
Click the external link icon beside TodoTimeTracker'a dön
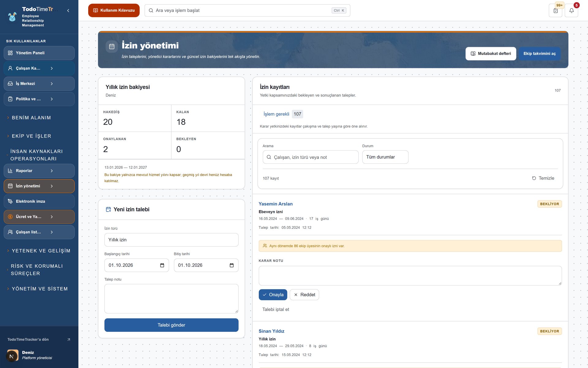click(x=69, y=339)
